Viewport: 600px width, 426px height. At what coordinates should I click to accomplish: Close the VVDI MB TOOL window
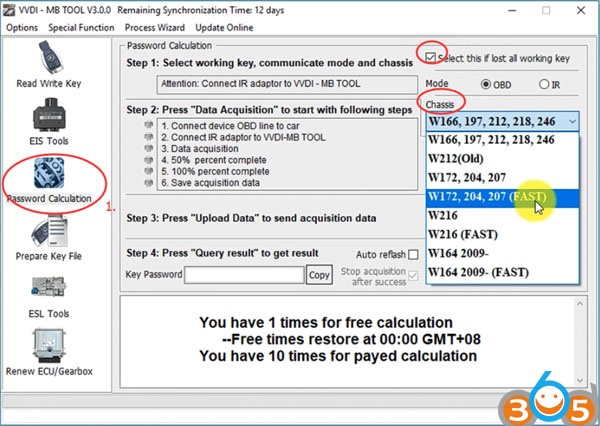[581, 11]
